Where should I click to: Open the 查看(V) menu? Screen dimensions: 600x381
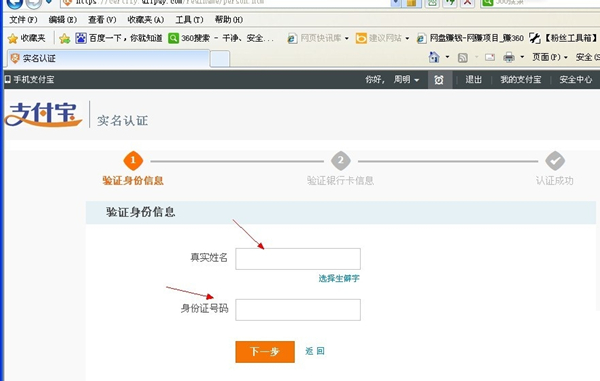tap(102, 20)
